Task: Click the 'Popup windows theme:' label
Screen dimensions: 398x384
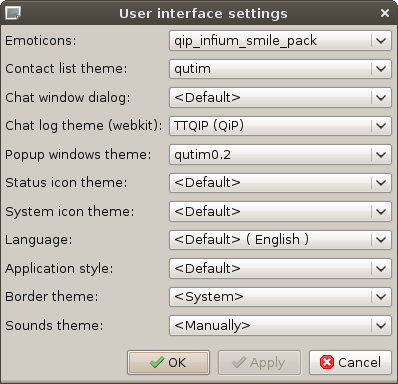Action: point(78,155)
